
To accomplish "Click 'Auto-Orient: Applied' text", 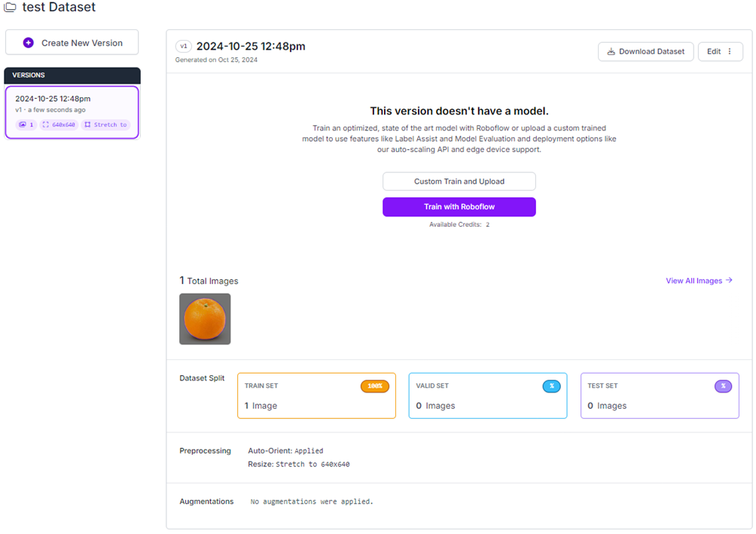I will [x=285, y=450].
